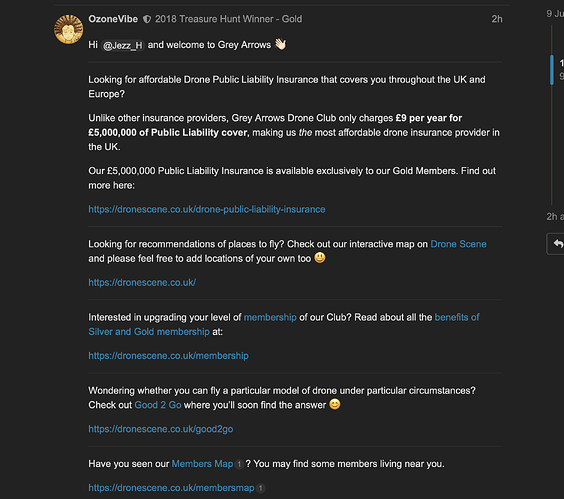Open the OzoneVibe username link
The height and width of the screenshot is (499, 564).
point(113,19)
